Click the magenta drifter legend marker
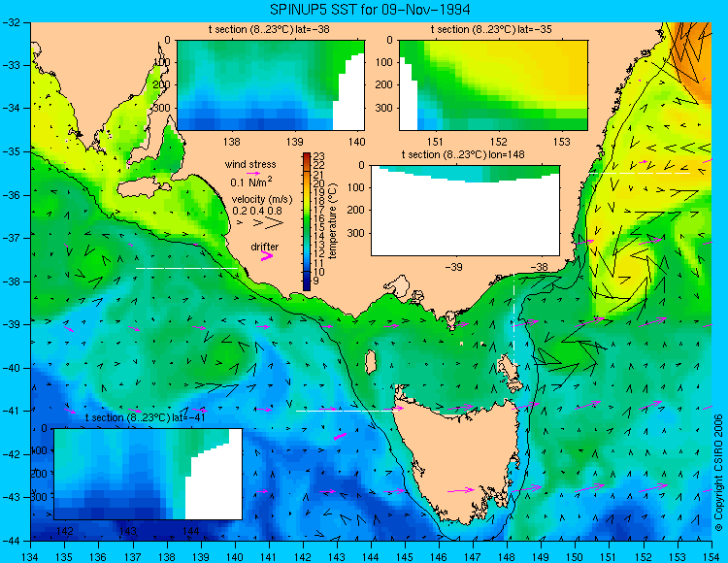Screen dimensions: 728x563 (267, 255)
